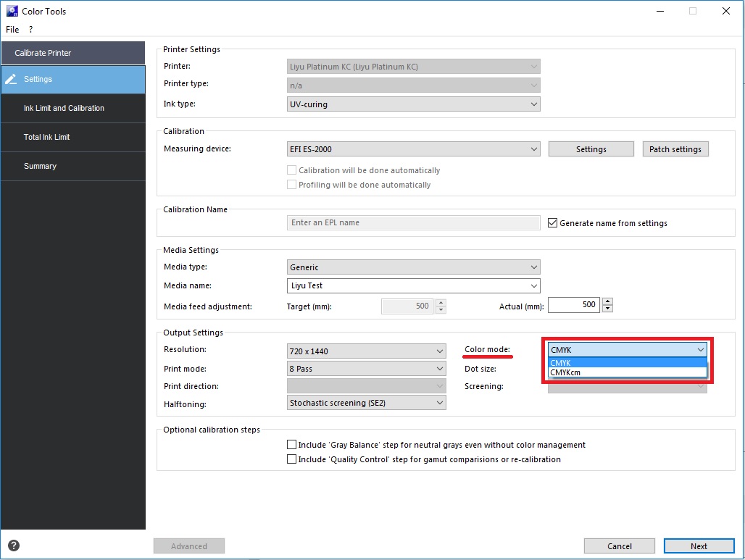Click the Settings pencil icon in sidebar

click(11, 79)
